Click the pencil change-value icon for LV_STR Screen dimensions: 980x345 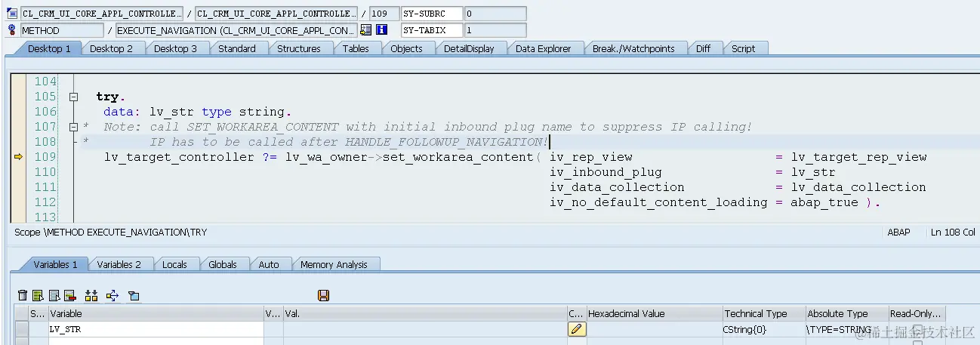pyautogui.click(x=577, y=329)
